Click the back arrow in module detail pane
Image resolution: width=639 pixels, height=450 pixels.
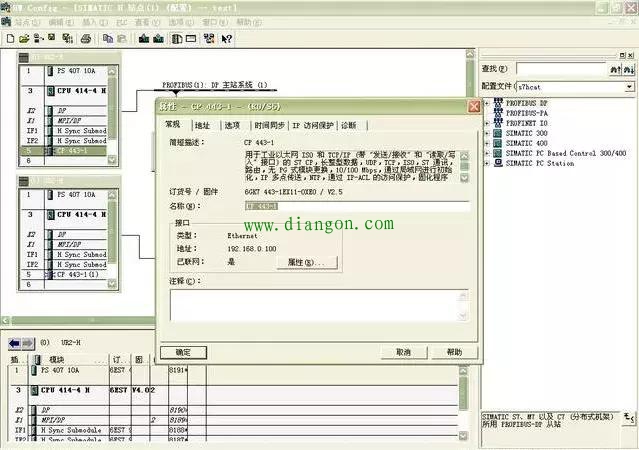(x=14, y=343)
